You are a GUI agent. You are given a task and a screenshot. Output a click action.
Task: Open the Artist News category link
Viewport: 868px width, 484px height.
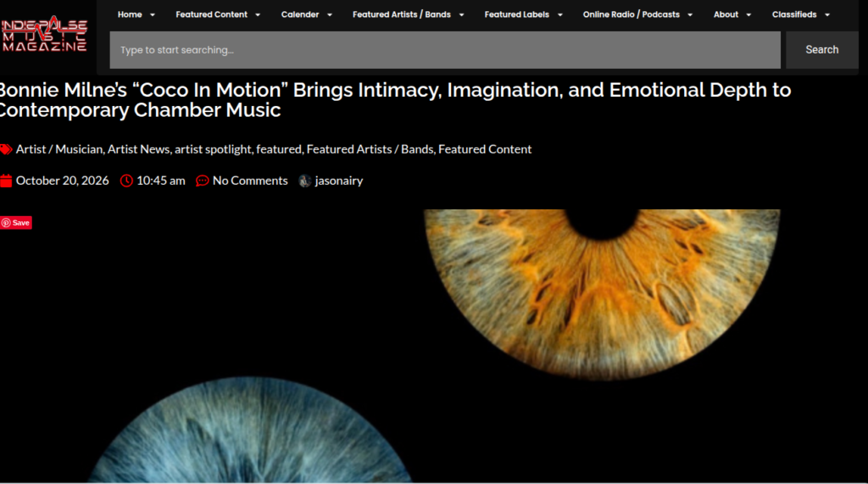[138, 149]
